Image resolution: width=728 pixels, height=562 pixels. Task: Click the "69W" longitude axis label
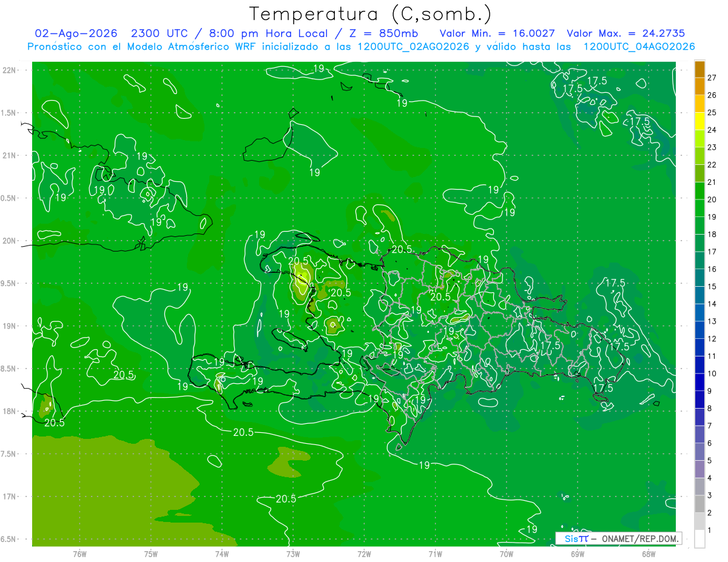[578, 554]
